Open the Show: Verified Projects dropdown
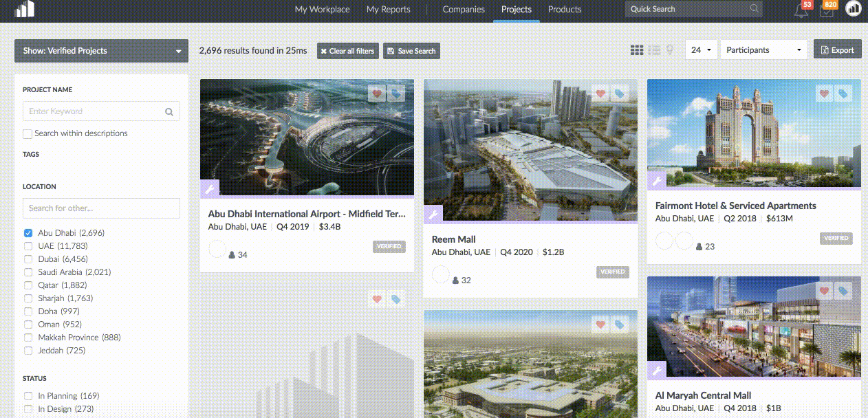The height and width of the screenshot is (418, 868). pyautogui.click(x=101, y=51)
